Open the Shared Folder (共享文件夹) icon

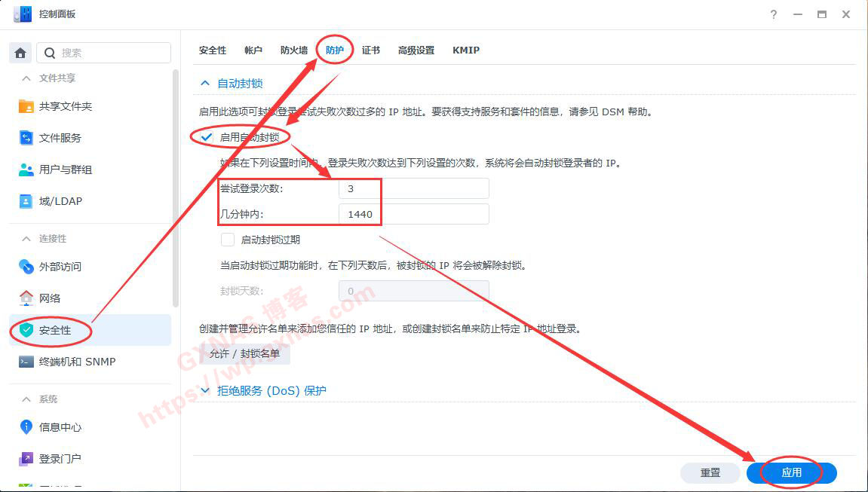pyautogui.click(x=26, y=106)
